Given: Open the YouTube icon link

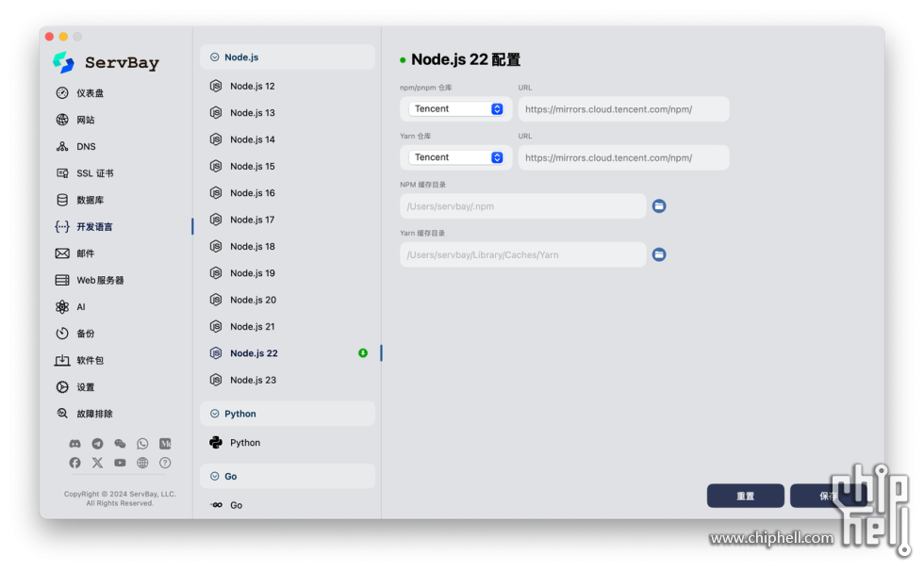Looking at the screenshot, I should pos(120,463).
